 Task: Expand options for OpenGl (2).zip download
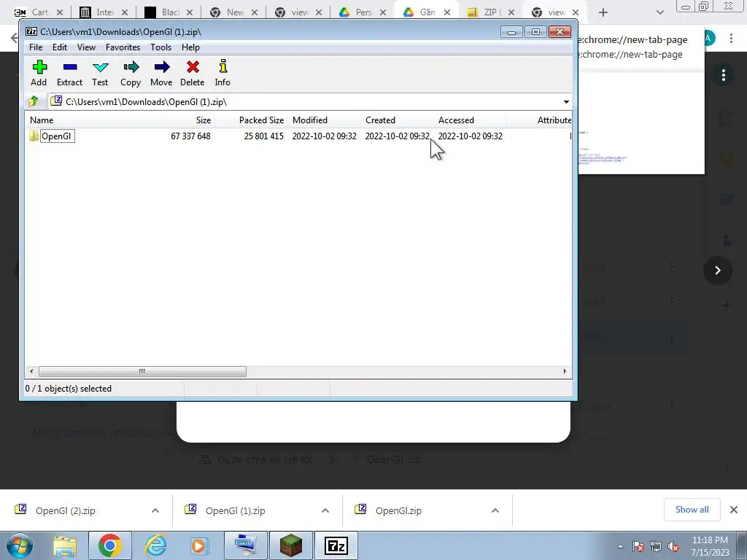point(155,510)
